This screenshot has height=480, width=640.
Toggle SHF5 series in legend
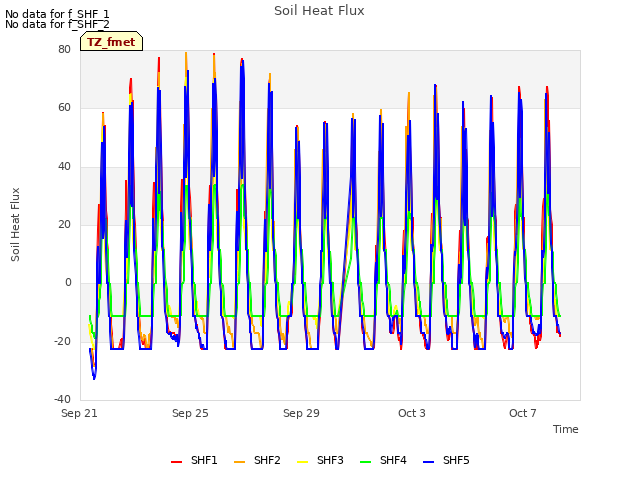pyautogui.click(x=446, y=460)
